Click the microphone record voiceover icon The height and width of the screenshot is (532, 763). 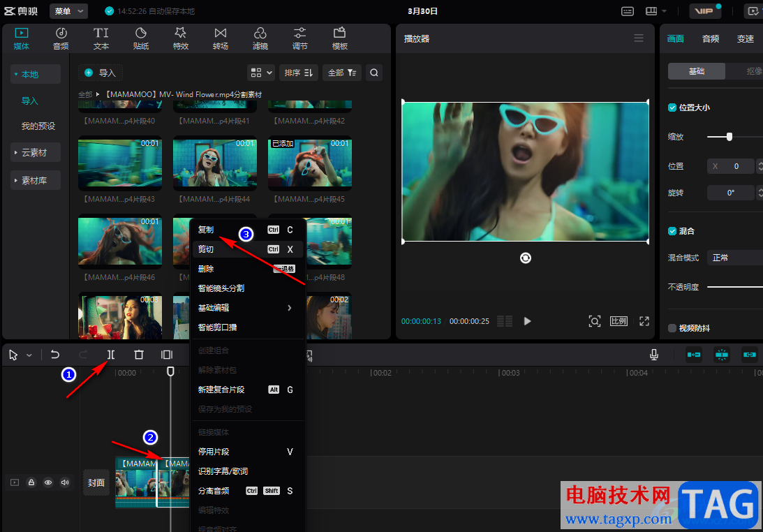point(654,355)
